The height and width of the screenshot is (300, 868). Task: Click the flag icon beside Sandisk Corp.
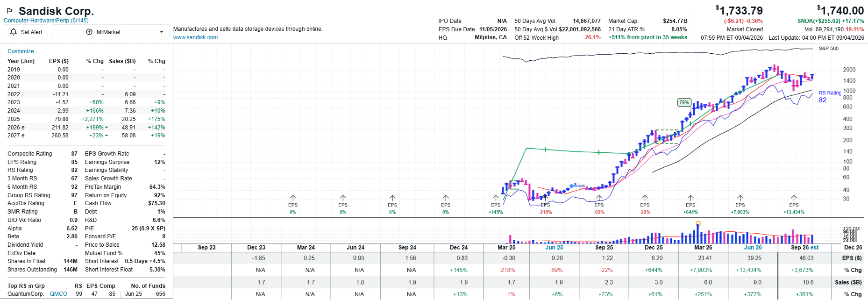(9, 11)
